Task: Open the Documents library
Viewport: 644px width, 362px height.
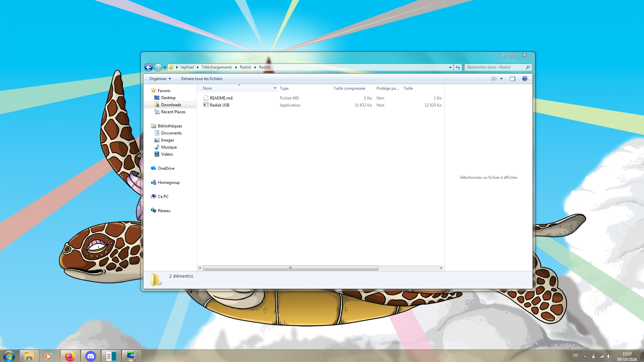Action: 168,133
